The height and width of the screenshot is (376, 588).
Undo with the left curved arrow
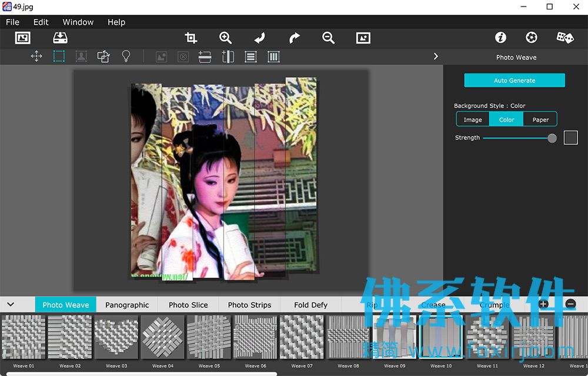click(x=259, y=38)
